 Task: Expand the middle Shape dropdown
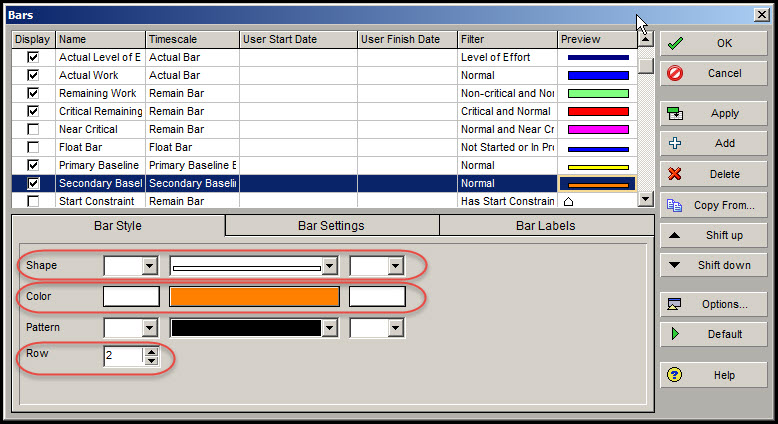[x=330, y=267]
